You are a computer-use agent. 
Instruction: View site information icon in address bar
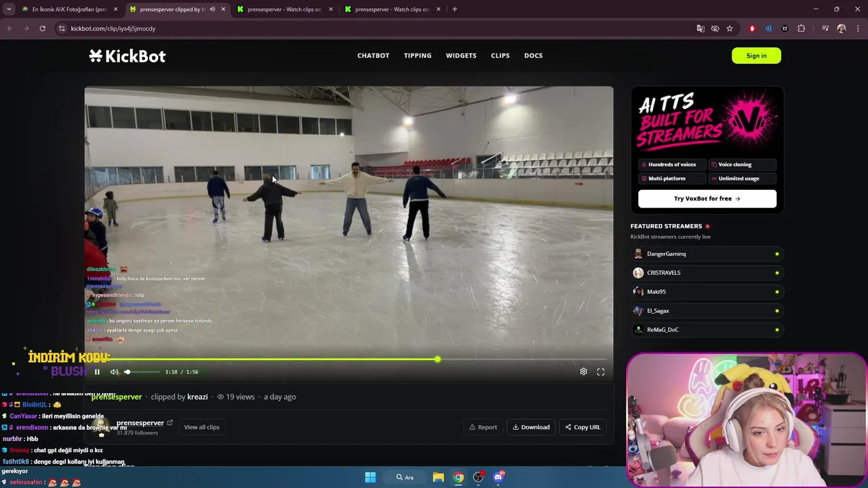(62, 28)
